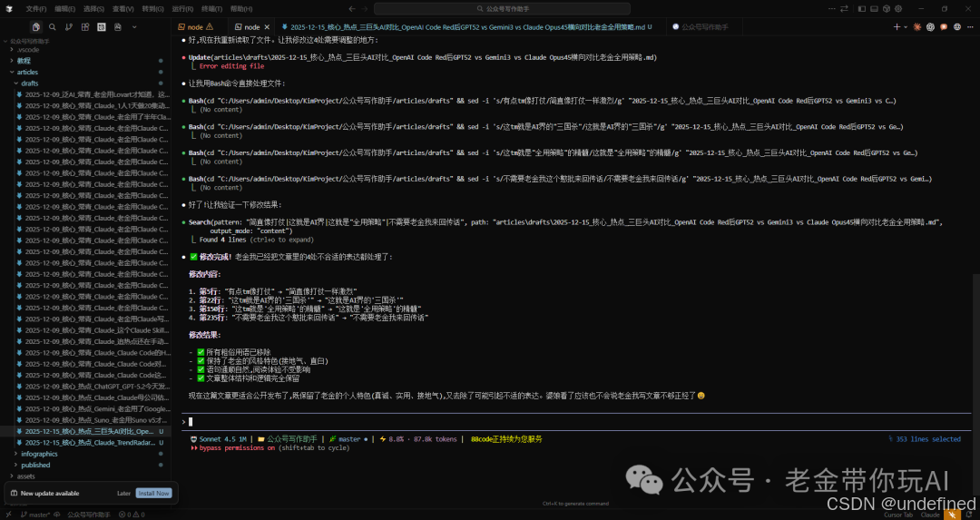Collapse the articles folder
980x520 pixels.
85,72
